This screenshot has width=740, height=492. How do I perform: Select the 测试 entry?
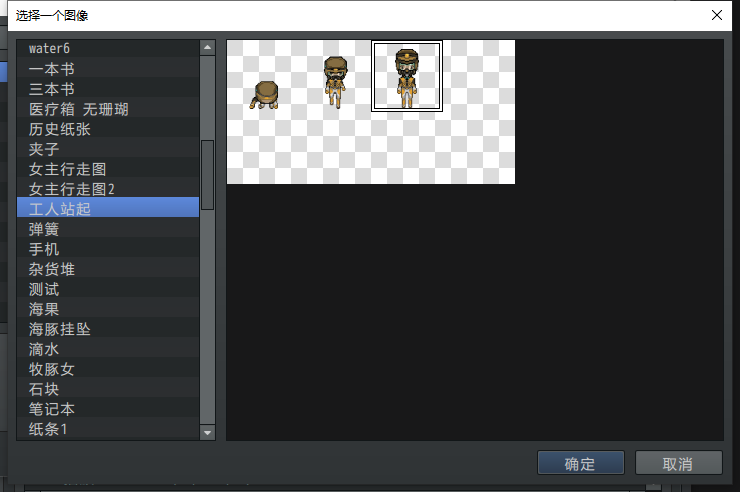[x=108, y=289]
